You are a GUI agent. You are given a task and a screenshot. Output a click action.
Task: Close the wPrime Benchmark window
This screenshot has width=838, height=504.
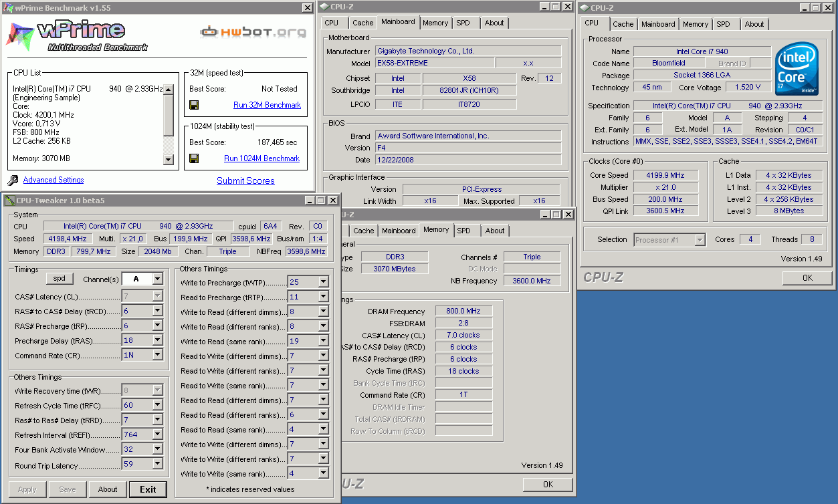[x=307, y=8]
